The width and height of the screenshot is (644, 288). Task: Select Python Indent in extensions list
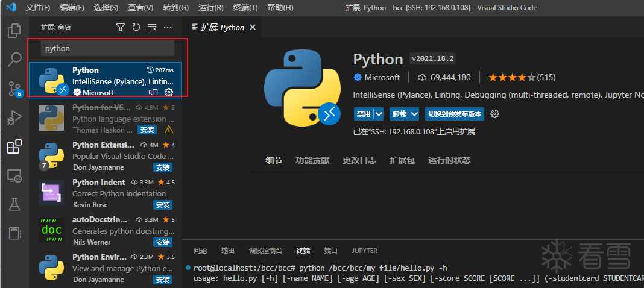click(x=105, y=193)
